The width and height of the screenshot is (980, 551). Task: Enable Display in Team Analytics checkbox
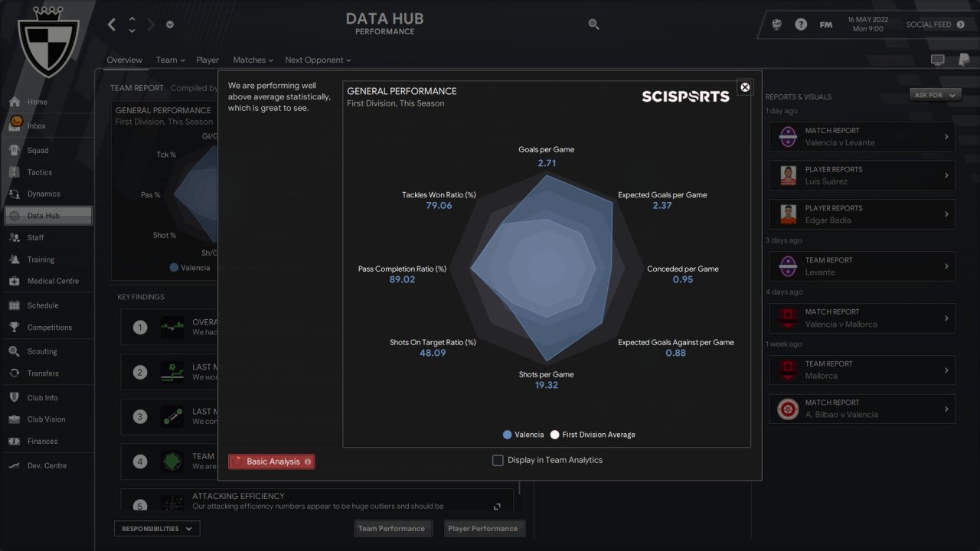click(498, 460)
